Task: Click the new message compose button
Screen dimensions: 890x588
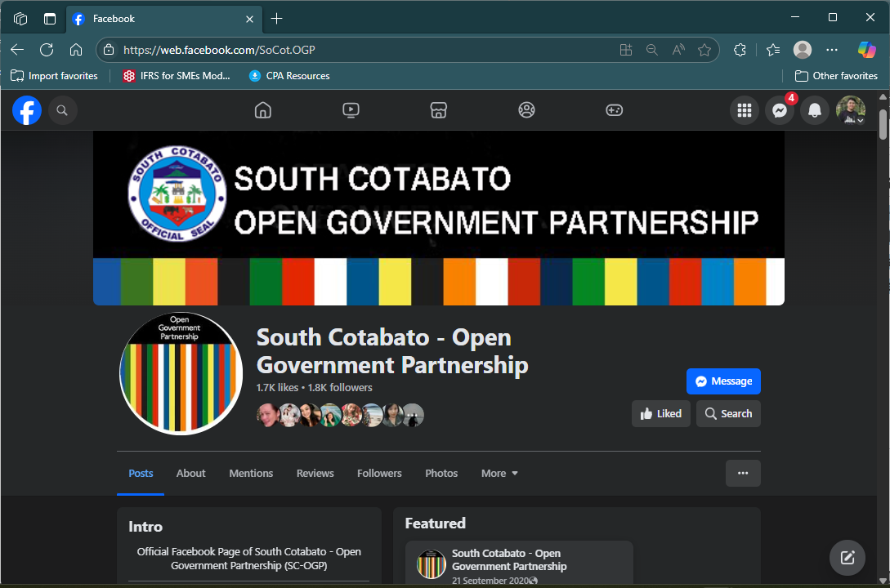Action: pyautogui.click(x=847, y=558)
